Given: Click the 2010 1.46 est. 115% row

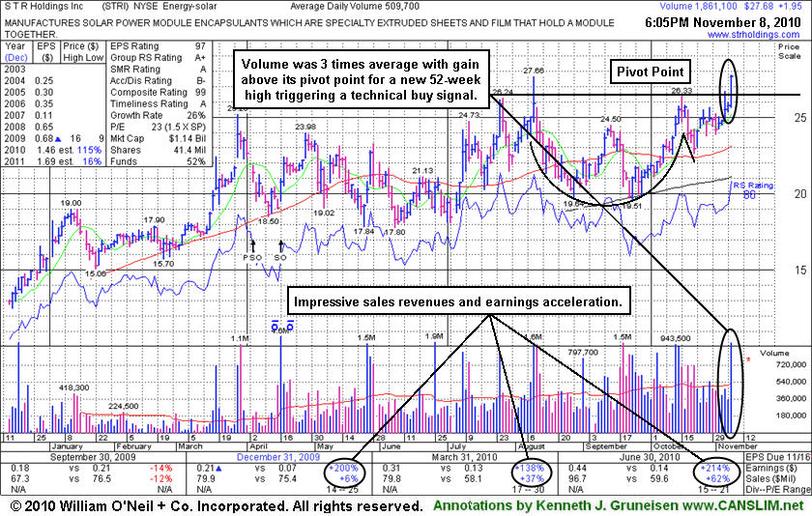Looking at the screenshot, I should click(x=53, y=150).
